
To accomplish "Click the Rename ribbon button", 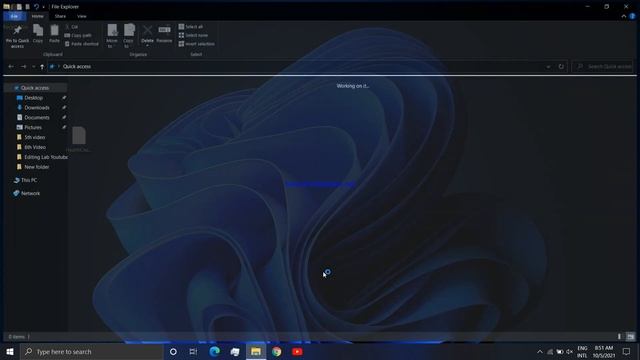I will click(164, 34).
